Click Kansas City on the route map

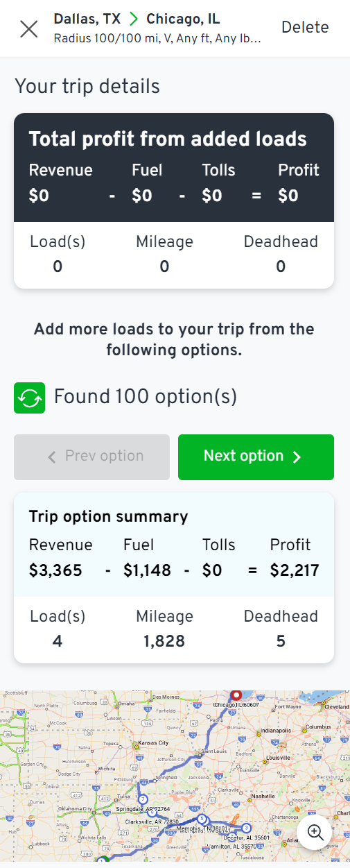click(154, 742)
